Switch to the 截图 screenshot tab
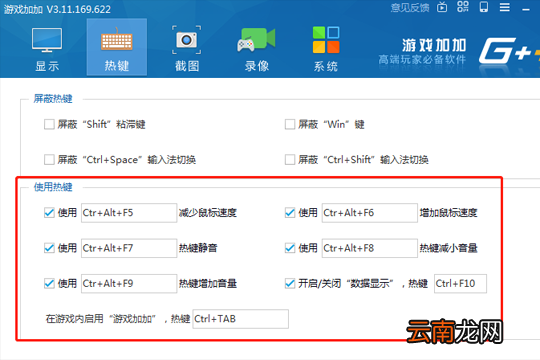The width and height of the screenshot is (540, 360). pyautogui.click(x=186, y=49)
